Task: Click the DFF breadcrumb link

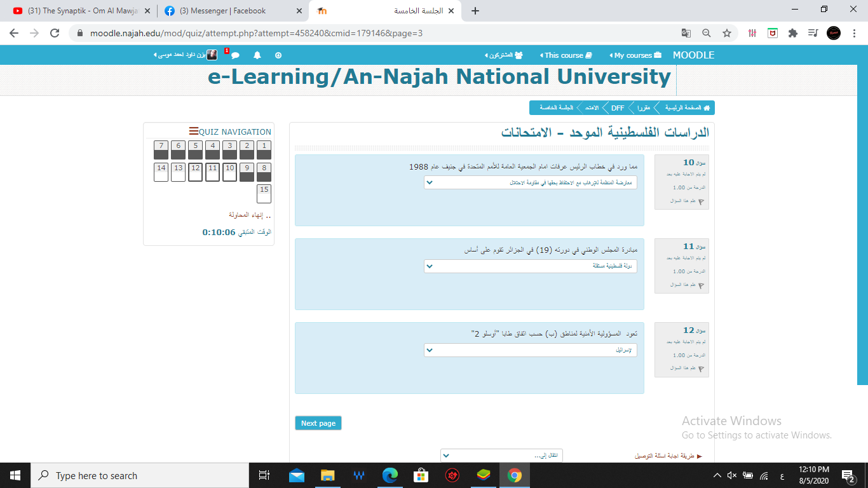Action: 618,108
